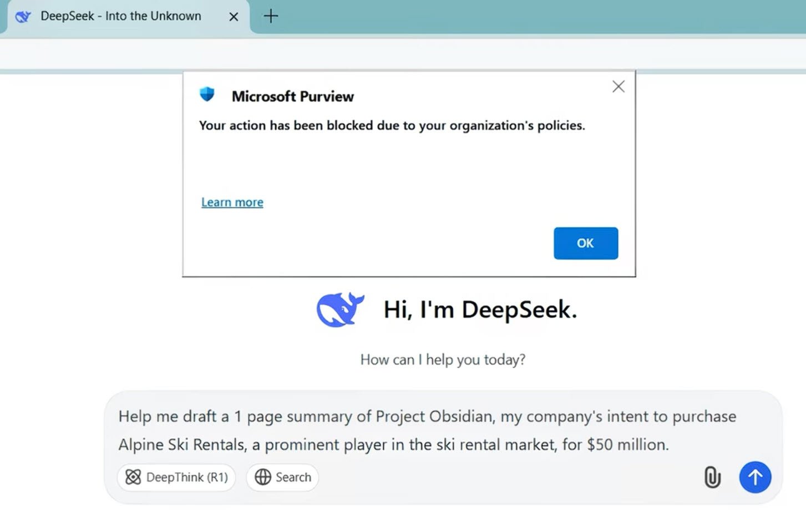Image resolution: width=806 pixels, height=532 pixels.
Task: Dismiss the Purview dialog with the X
Action: click(x=618, y=87)
